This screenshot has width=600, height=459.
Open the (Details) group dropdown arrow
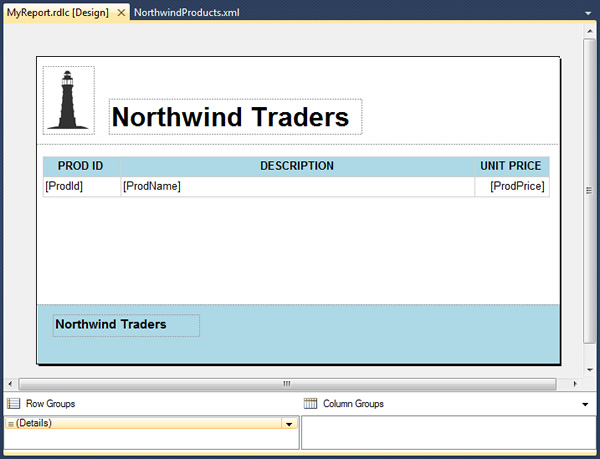pos(289,423)
